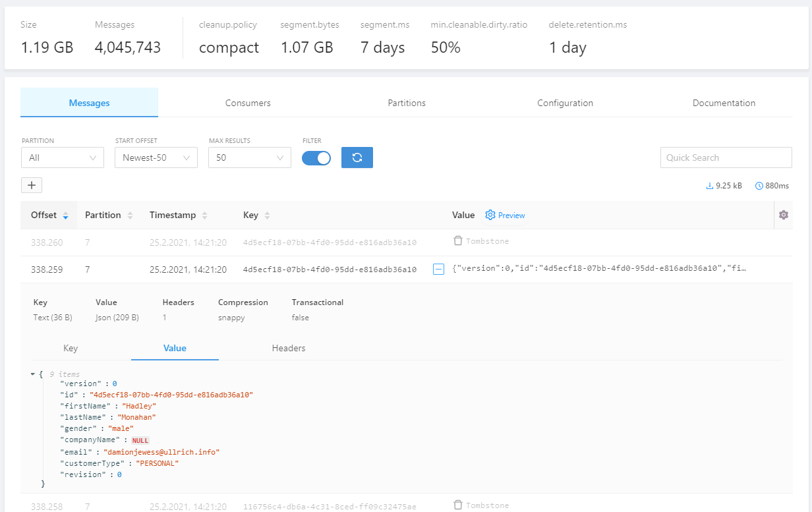
Task: Click the tombstone icon on offset 338.260
Action: tap(458, 241)
